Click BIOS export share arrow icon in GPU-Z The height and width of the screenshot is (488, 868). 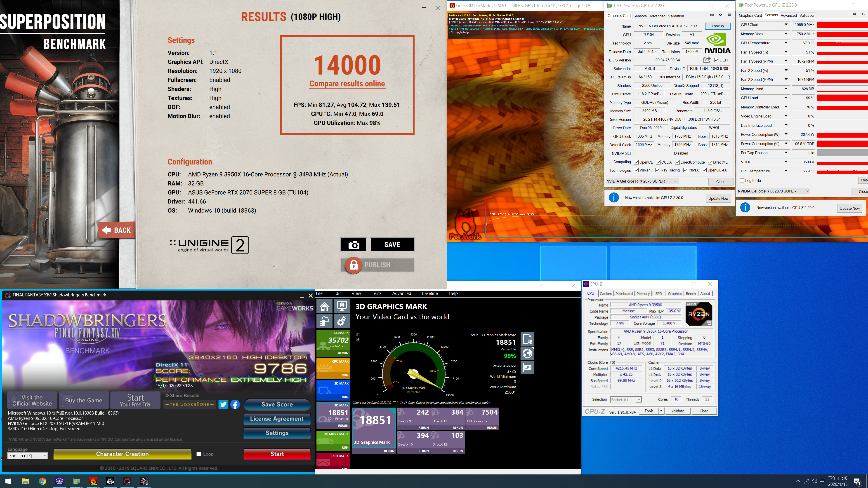point(707,60)
